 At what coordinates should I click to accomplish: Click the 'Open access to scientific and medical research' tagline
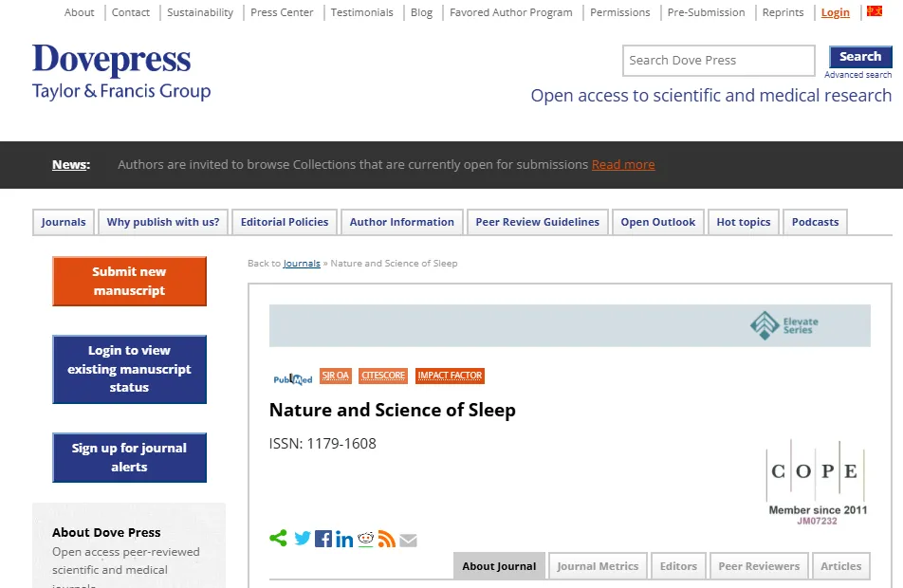710,96
